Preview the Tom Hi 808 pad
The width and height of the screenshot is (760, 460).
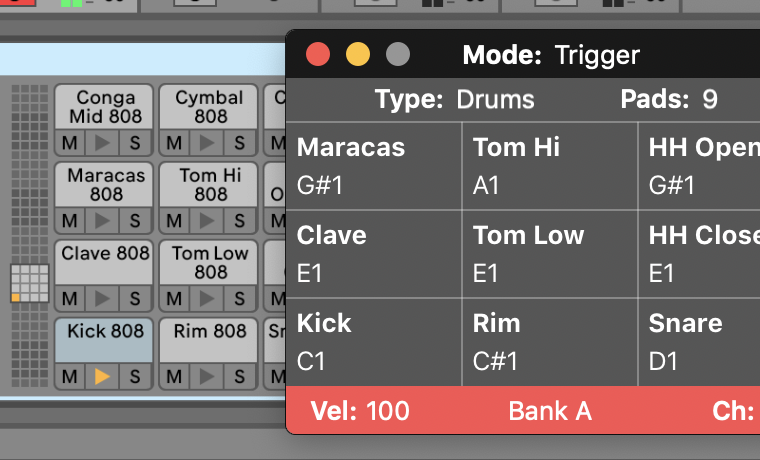(207, 221)
